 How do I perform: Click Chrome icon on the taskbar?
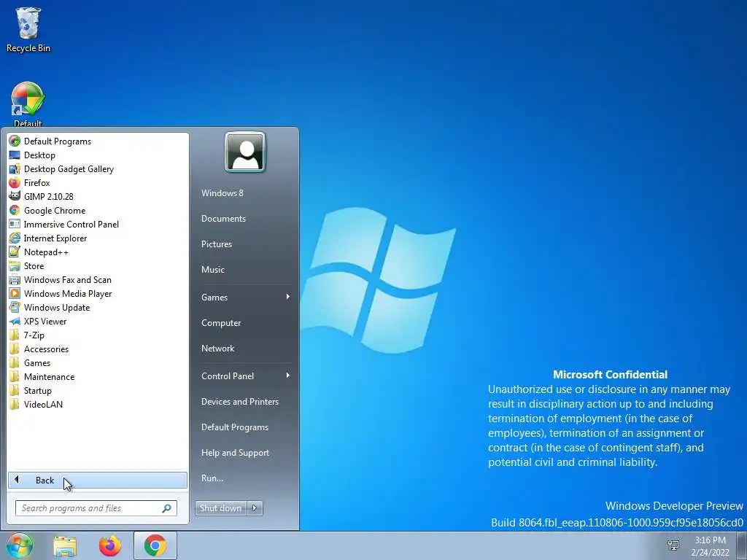(x=155, y=545)
